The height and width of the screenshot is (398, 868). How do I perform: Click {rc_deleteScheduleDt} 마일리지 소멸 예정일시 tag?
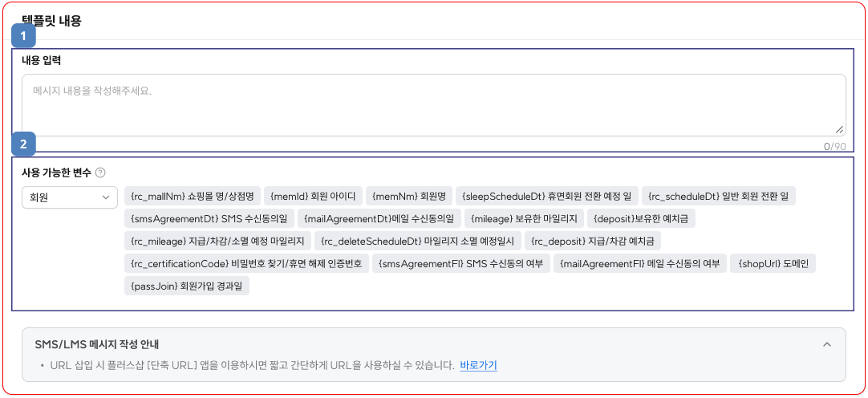point(417,241)
